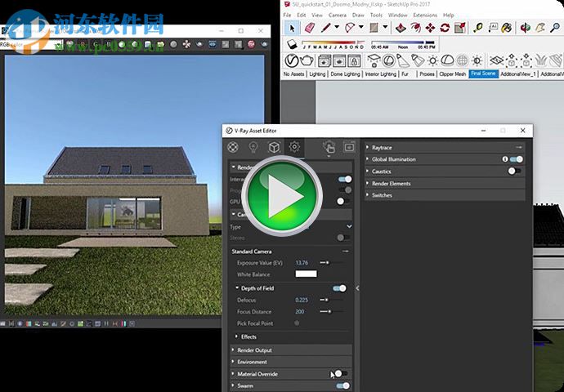Click the White Balance color swatch

coord(306,274)
